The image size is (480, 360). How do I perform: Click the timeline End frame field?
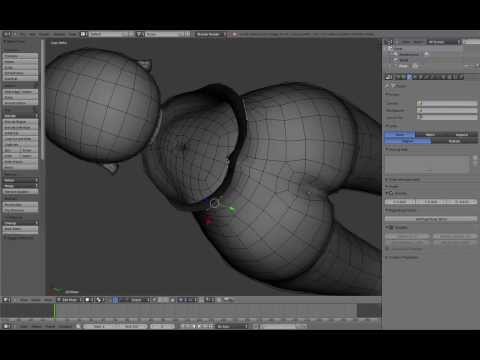pos(132,326)
